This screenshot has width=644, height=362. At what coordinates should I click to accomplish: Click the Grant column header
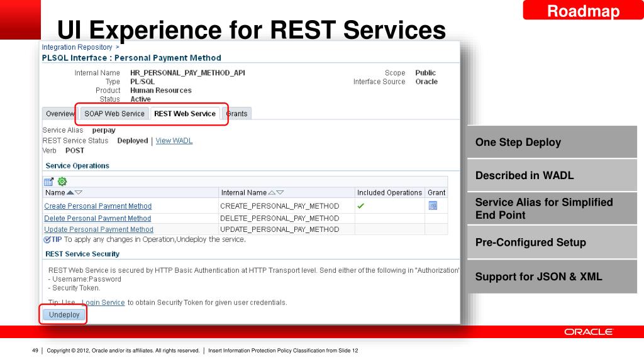(436, 192)
